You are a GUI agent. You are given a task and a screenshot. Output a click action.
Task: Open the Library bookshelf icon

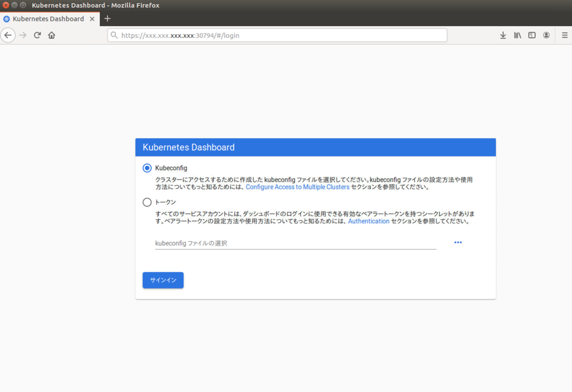[517, 35]
